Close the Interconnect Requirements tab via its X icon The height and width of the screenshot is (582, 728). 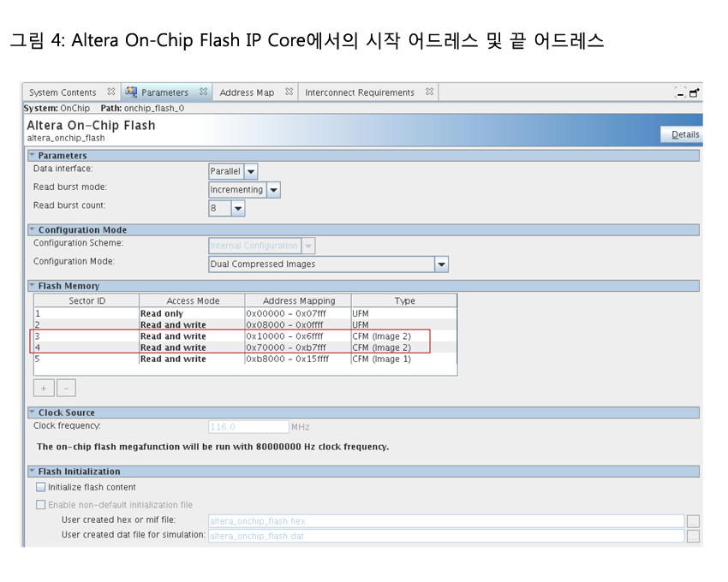point(429,92)
